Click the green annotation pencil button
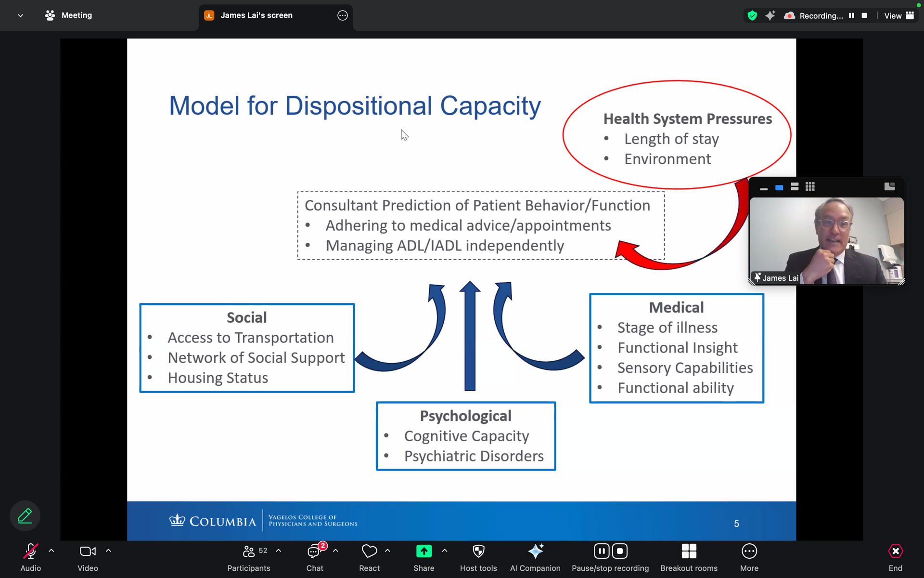This screenshot has width=924, height=578. [25, 516]
